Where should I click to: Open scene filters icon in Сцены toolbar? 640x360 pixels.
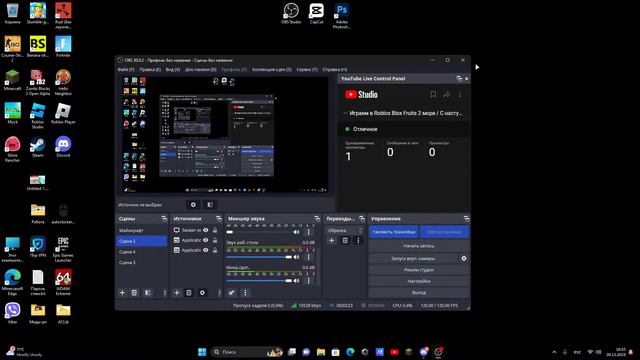click(147, 293)
